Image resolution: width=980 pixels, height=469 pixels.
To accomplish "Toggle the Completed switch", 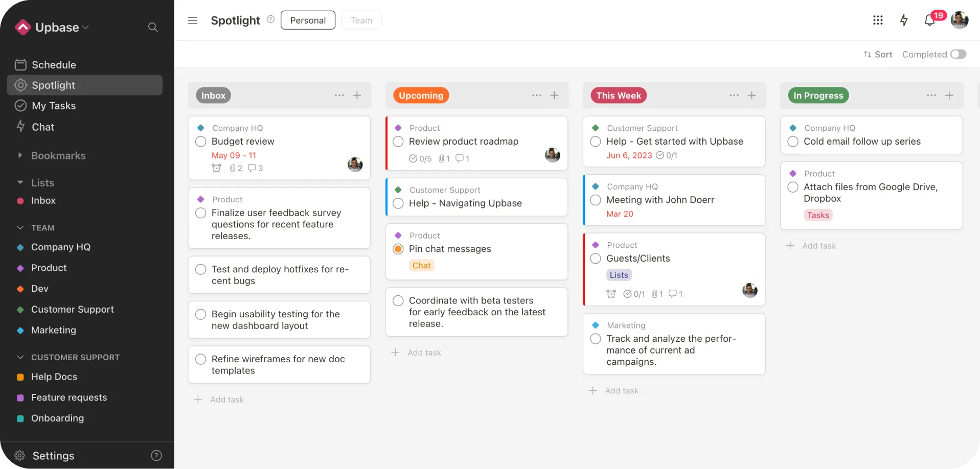I will pos(958,54).
